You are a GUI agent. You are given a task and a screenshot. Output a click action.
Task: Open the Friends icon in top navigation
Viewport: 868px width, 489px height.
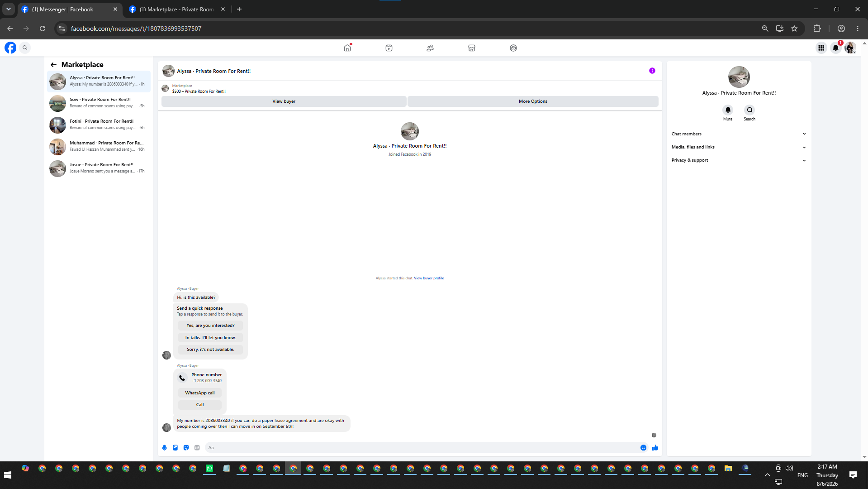(x=430, y=48)
